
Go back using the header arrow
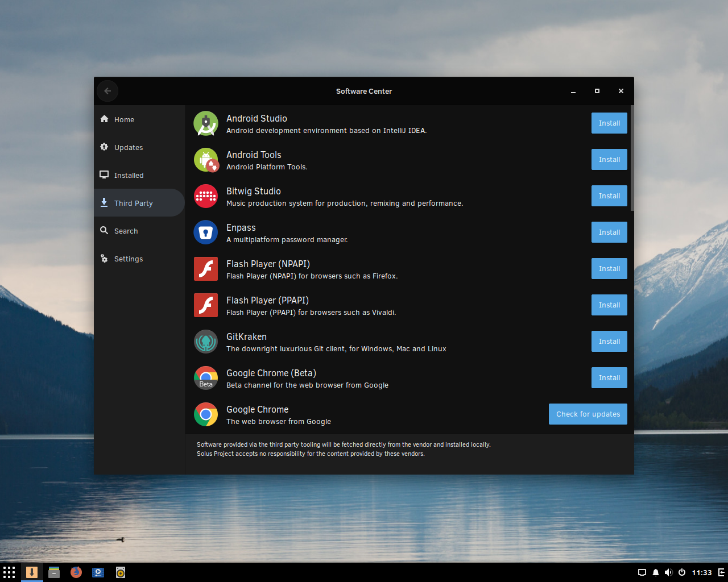click(107, 91)
